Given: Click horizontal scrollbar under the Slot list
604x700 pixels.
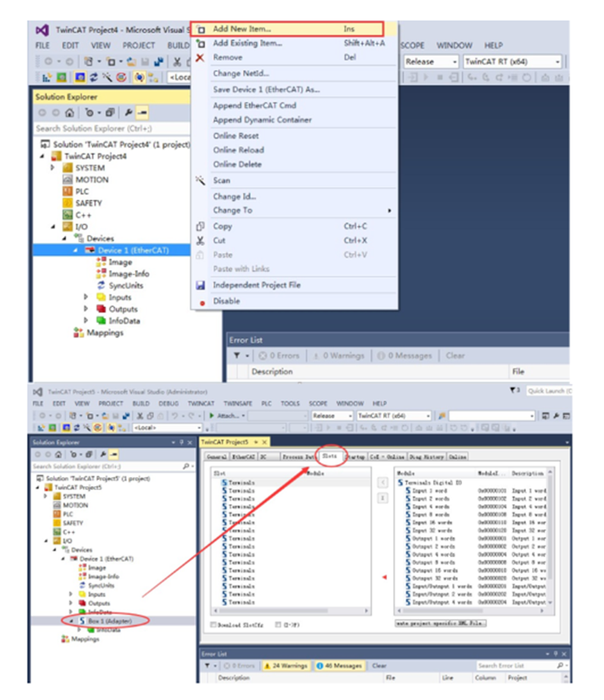Looking at the screenshot, I should tap(291, 611).
